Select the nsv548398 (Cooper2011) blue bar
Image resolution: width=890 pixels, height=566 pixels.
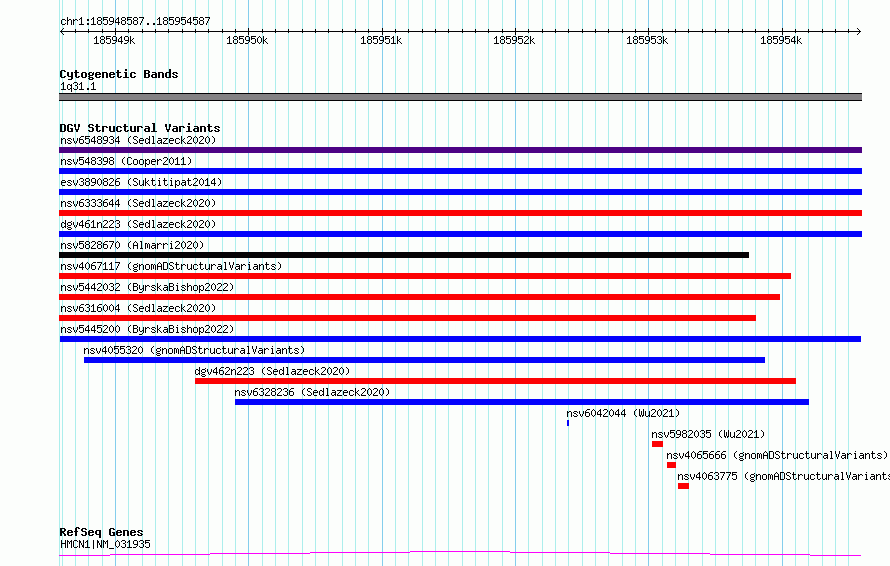click(x=460, y=171)
